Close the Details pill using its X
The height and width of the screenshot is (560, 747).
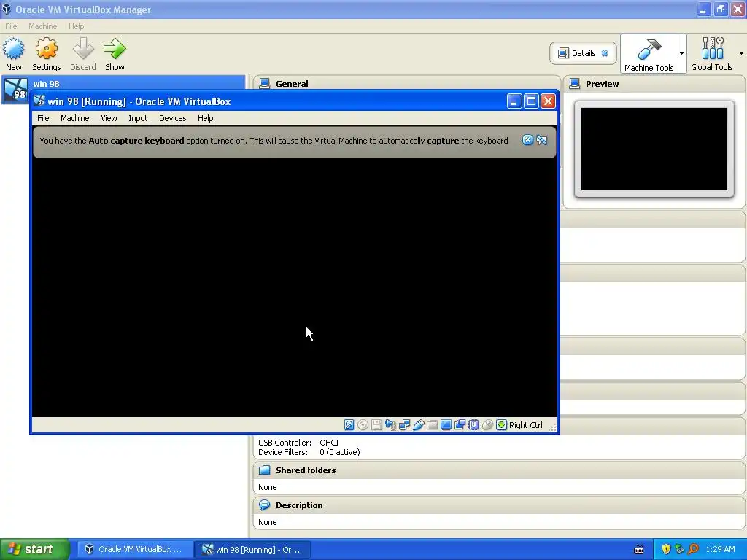(x=605, y=53)
